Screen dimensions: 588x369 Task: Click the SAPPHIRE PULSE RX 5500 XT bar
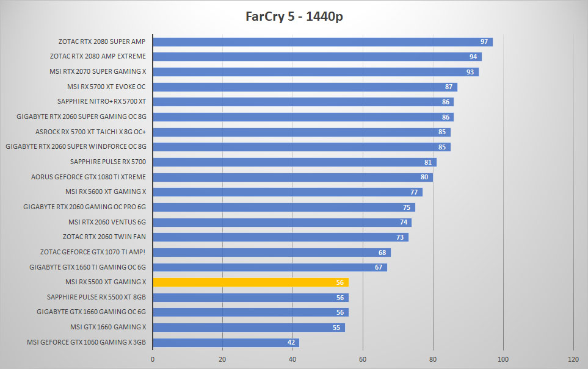click(251, 298)
